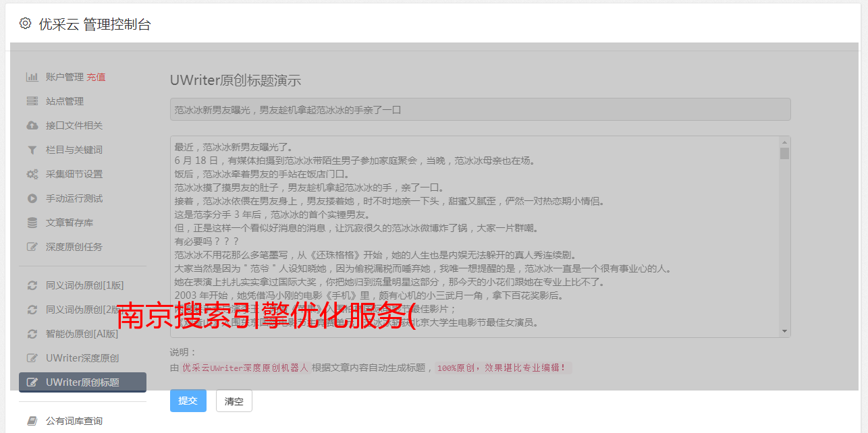Click the generated title field about 范冰冰新男友曝光
Image resolution: width=868 pixels, height=433 pixels.
480,109
